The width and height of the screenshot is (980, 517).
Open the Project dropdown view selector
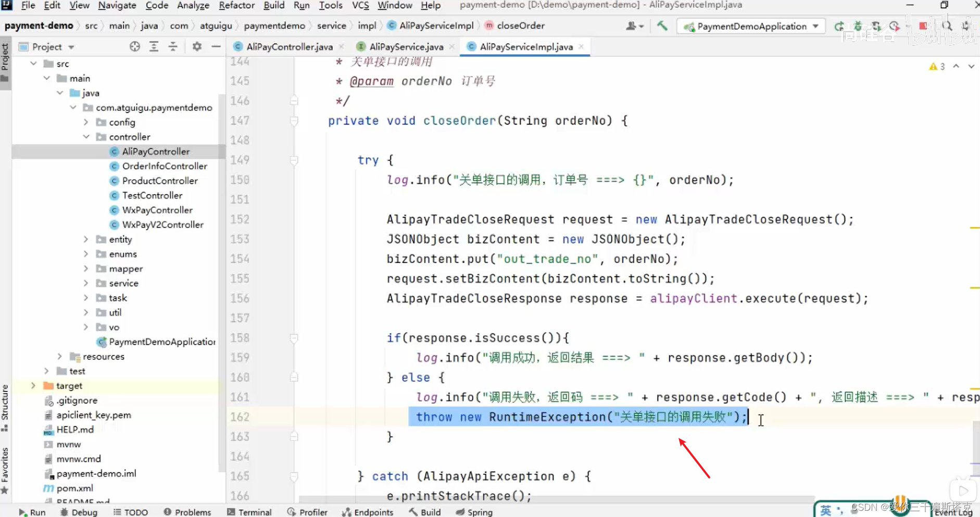click(47, 47)
